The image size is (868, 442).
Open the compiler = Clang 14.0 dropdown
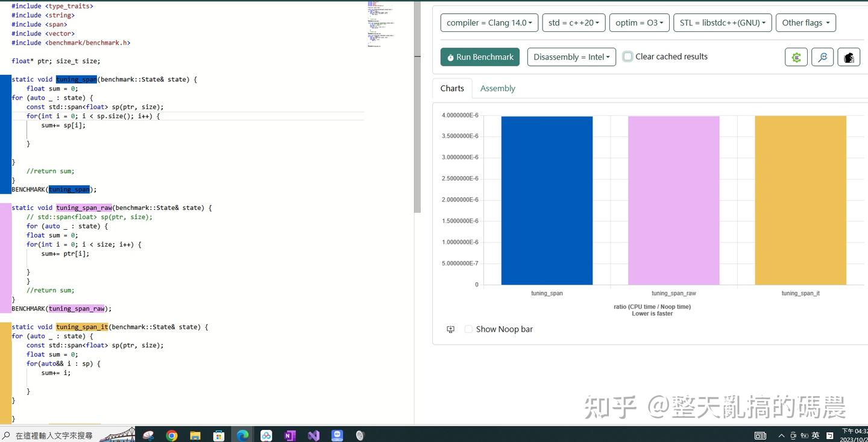click(x=489, y=23)
